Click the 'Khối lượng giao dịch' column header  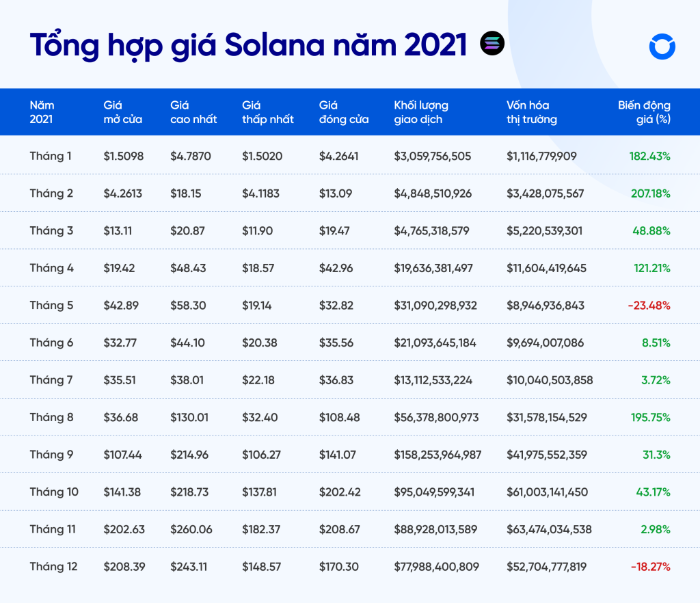[421, 112]
